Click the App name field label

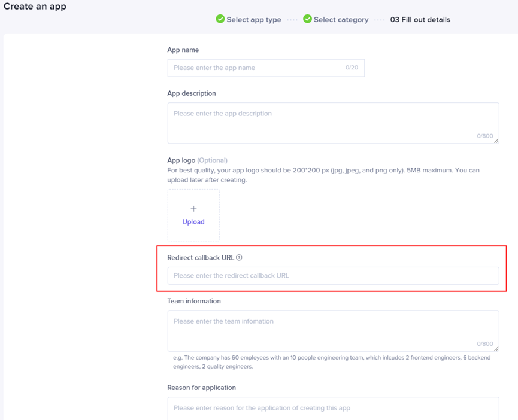[183, 50]
